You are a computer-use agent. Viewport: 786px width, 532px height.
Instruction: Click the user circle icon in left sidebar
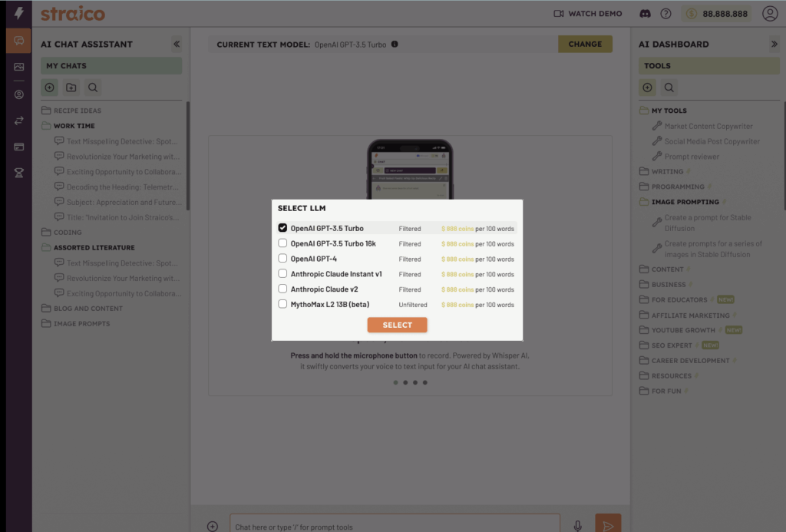tap(19, 94)
